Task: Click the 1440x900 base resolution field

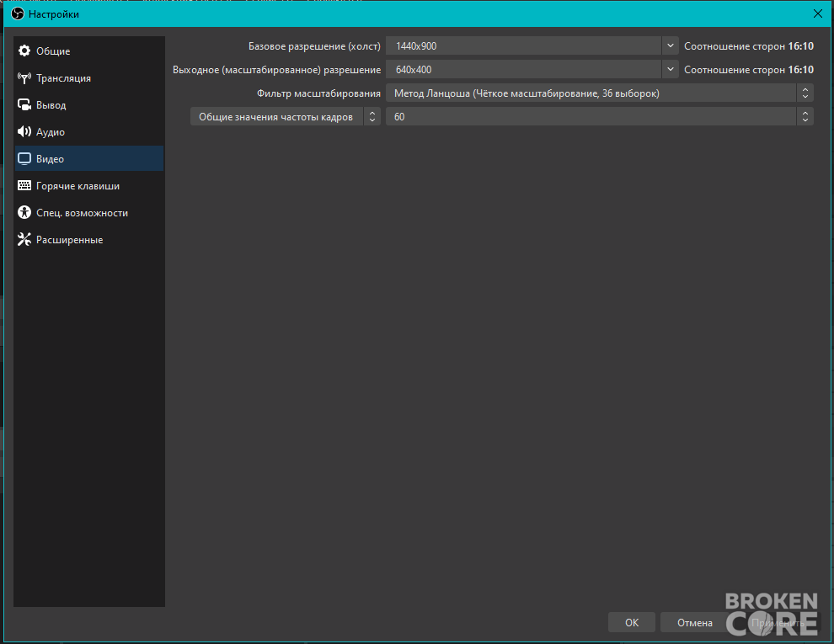Action: coord(524,45)
